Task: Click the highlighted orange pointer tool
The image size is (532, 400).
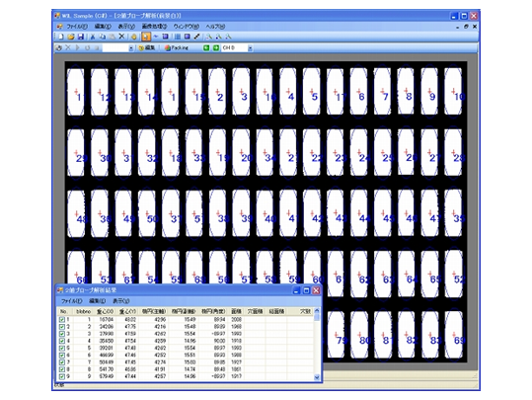Action: (146, 37)
